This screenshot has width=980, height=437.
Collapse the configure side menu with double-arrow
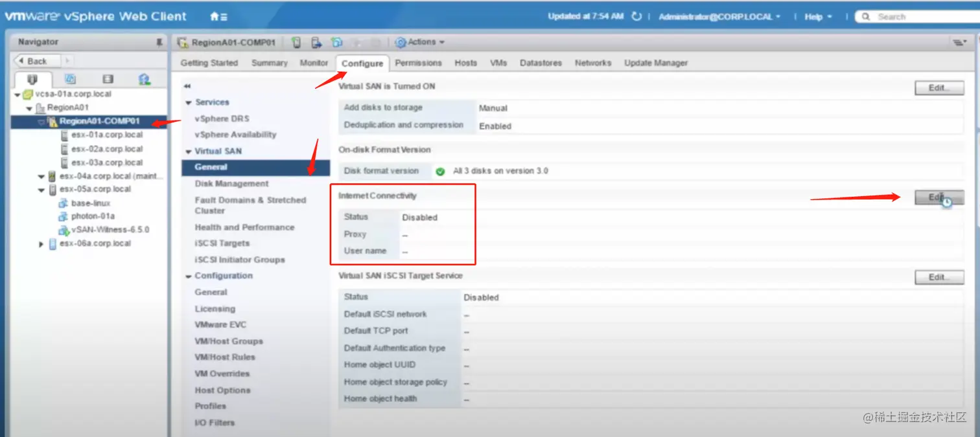187,86
